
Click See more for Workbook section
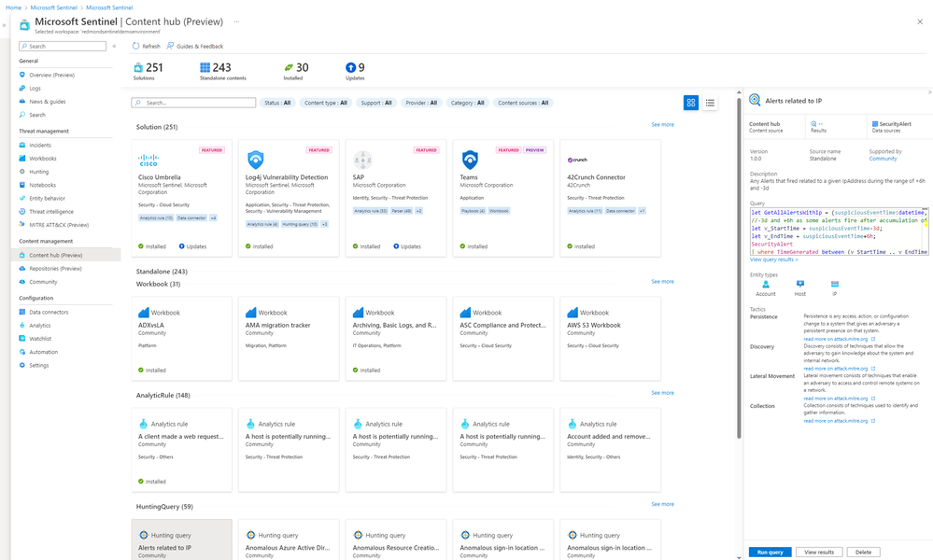[x=662, y=282]
